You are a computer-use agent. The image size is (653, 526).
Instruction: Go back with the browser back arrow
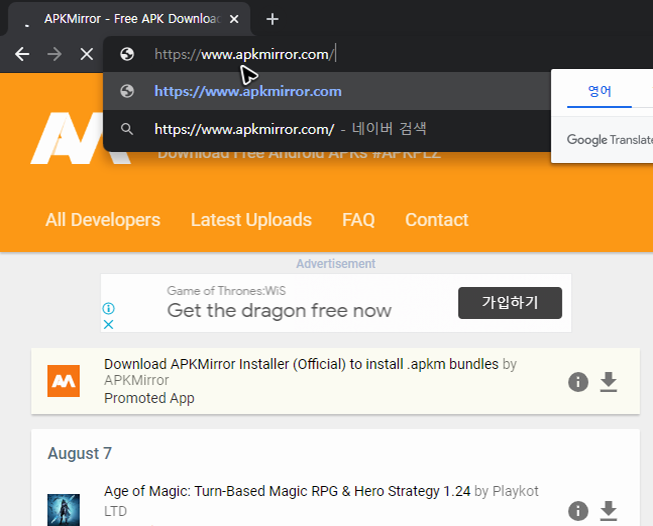pos(22,54)
